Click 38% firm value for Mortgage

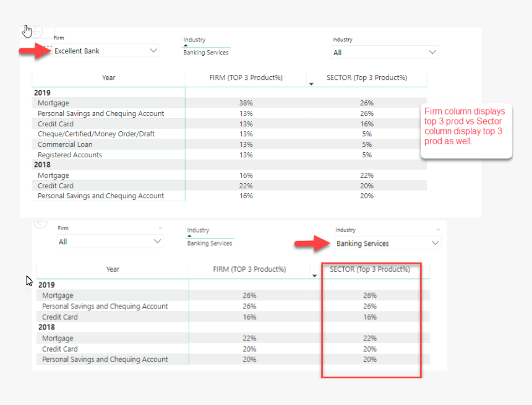[246, 103]
